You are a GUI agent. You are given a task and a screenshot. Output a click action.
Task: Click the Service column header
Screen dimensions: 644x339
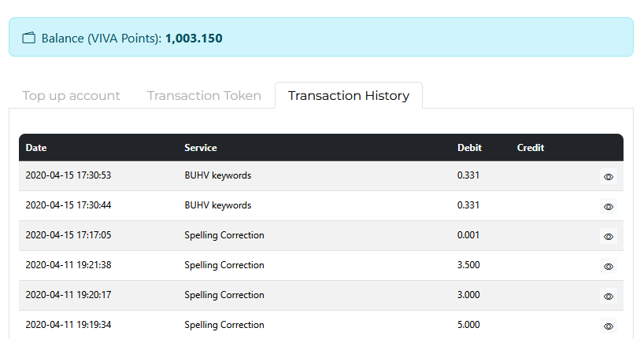(x=200, y=148)
